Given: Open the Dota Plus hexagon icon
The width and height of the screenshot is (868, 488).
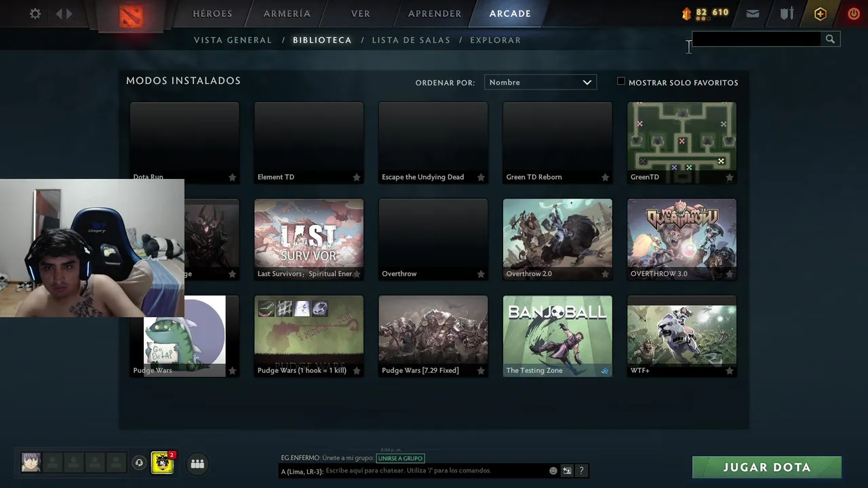Looking at the screenshot, I should coord(821,14).
